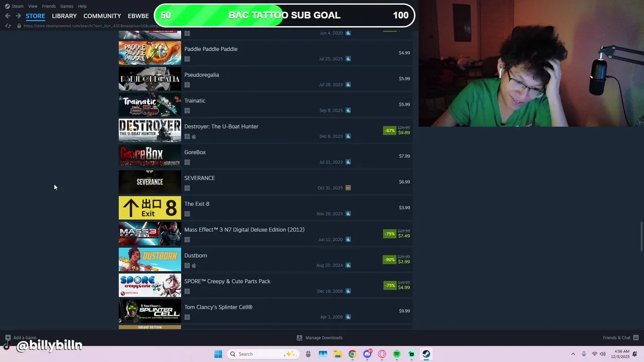644x362 pixels.
Task: Click the Mac platform icon under Destroyer
Action: [194, 137]
